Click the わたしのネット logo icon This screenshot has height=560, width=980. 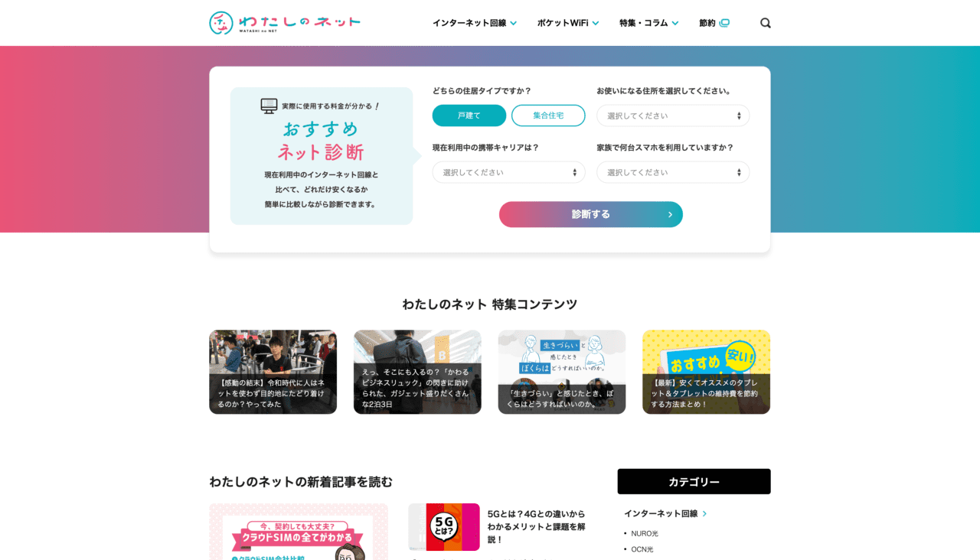point(221,23)
